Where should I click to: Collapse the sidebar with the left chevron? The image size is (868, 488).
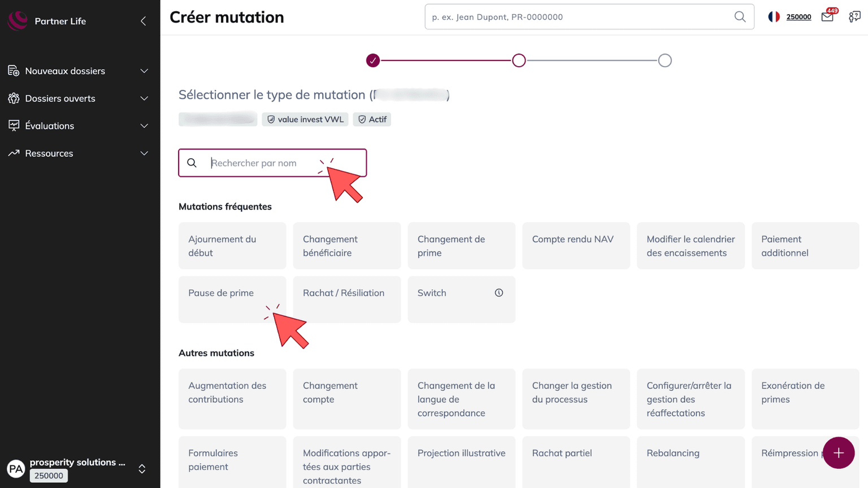click(144, 21)
